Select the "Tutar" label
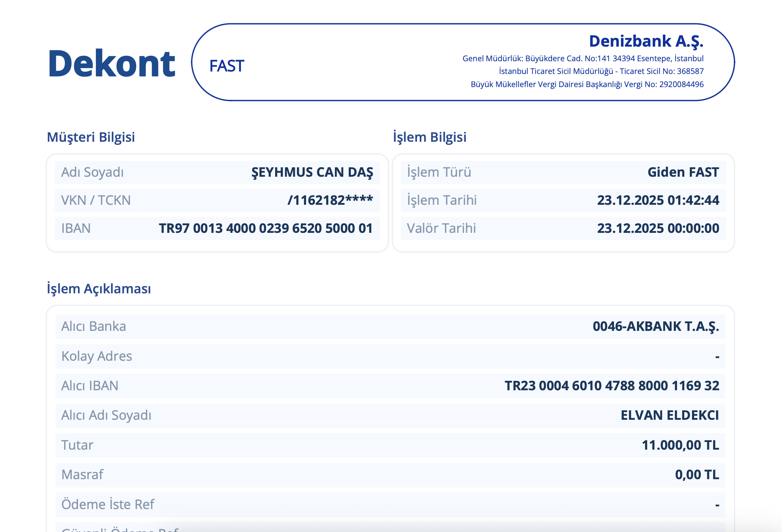This screenshot has width=782, height=532. click(x=77, y=445)
